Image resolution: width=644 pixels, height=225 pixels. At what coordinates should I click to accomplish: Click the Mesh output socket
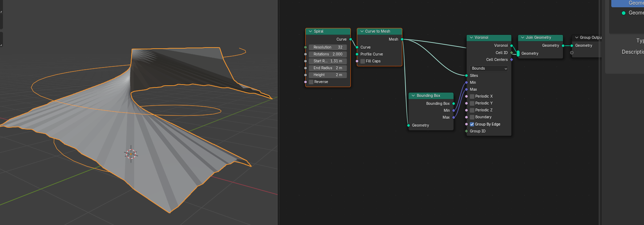point(402,40)
